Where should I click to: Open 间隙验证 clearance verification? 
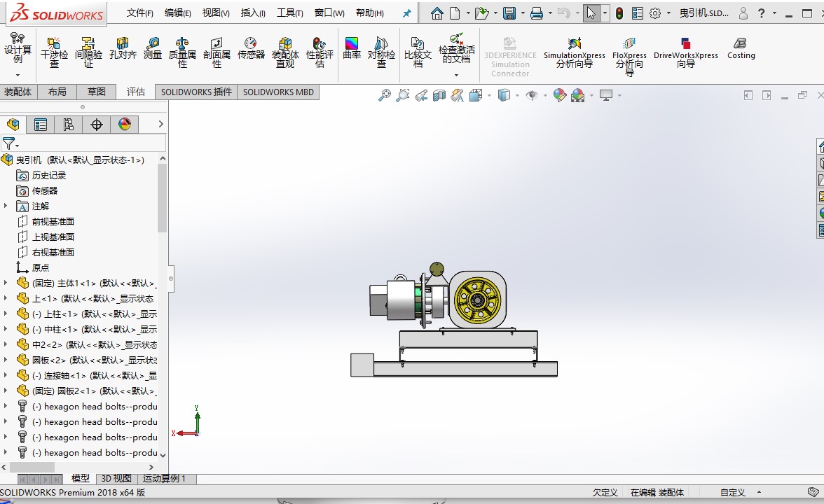[88, 52]
